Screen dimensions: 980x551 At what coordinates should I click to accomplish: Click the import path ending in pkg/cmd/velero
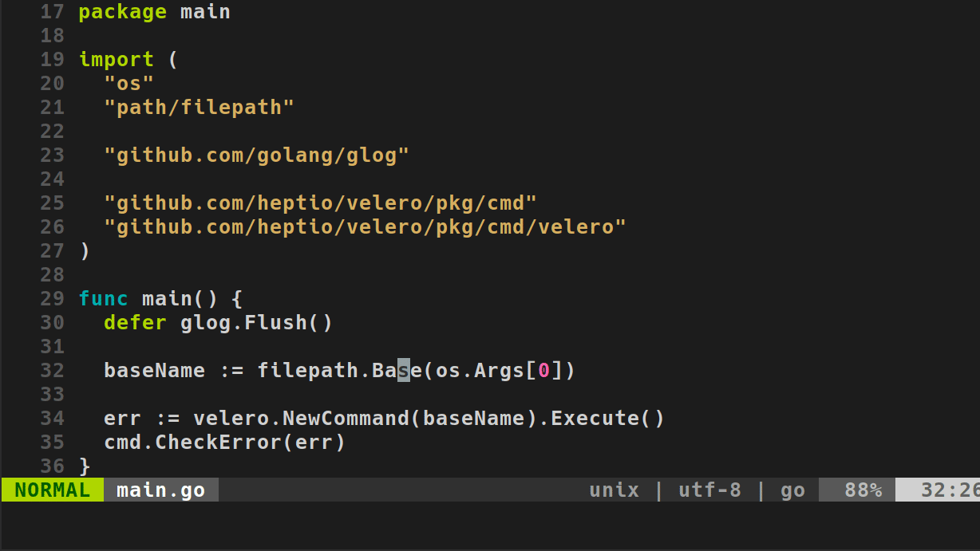tap(365, 227)
